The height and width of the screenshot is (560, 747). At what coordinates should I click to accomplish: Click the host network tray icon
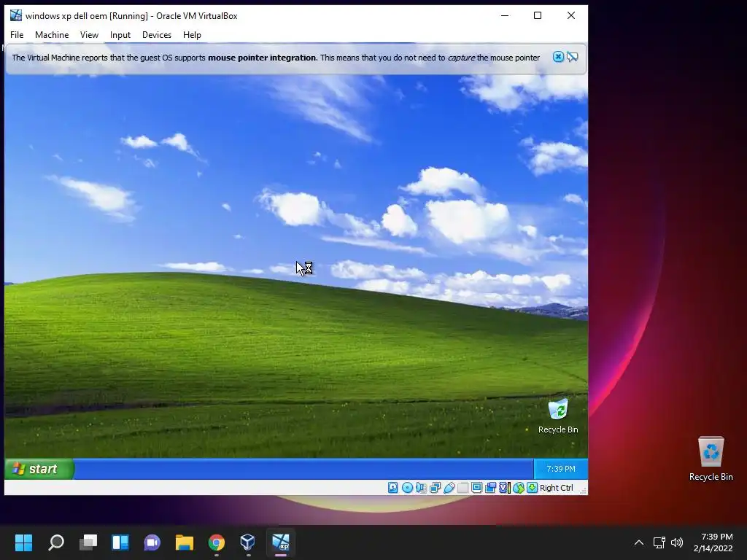pyautogui.click(x=659, y=542)
